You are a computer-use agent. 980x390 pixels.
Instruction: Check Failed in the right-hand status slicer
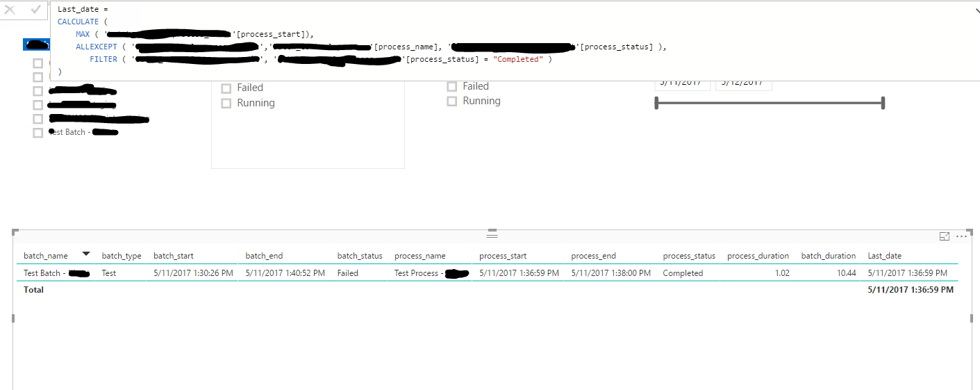(451, 87)
